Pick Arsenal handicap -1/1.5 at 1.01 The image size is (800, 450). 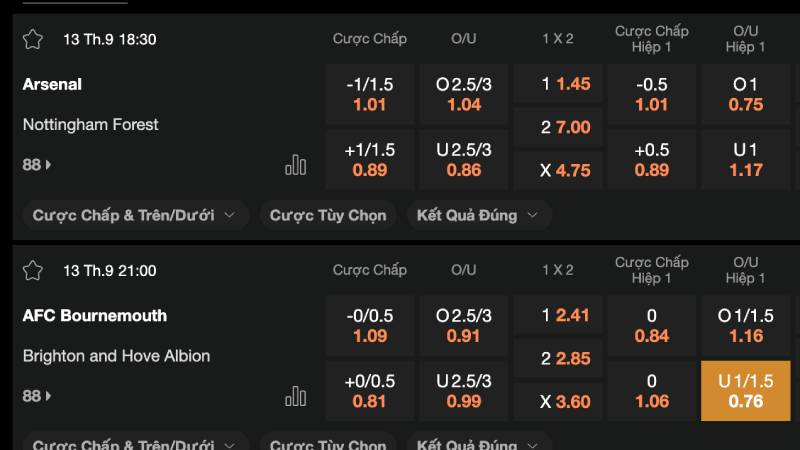370,94
